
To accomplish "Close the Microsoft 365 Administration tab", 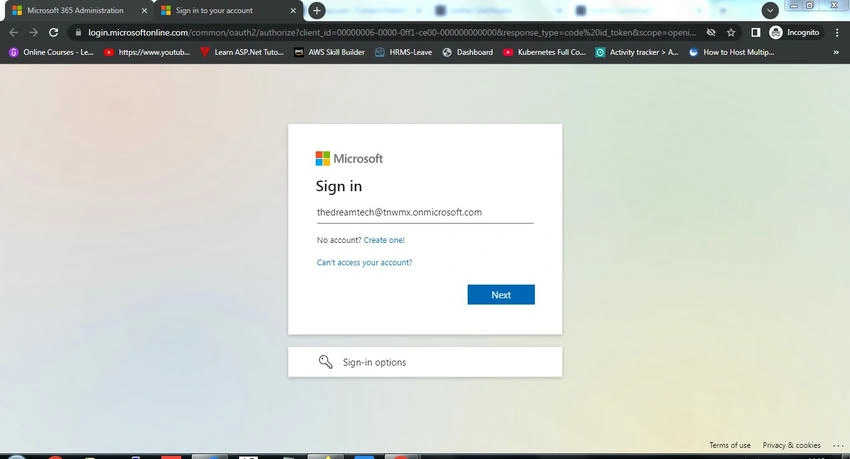I will [x=144, y=10].
